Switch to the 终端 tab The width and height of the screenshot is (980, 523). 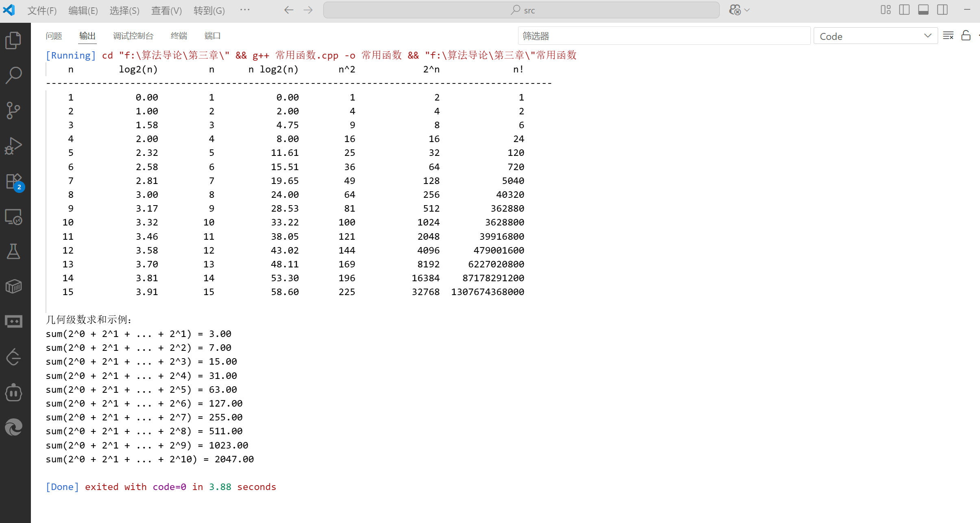[179, 36]
